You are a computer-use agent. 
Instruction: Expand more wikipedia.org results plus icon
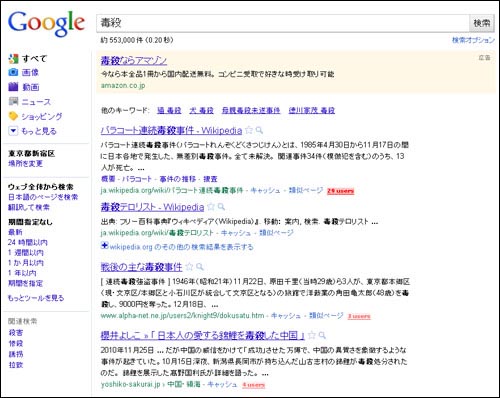click(x=104, y=246)
